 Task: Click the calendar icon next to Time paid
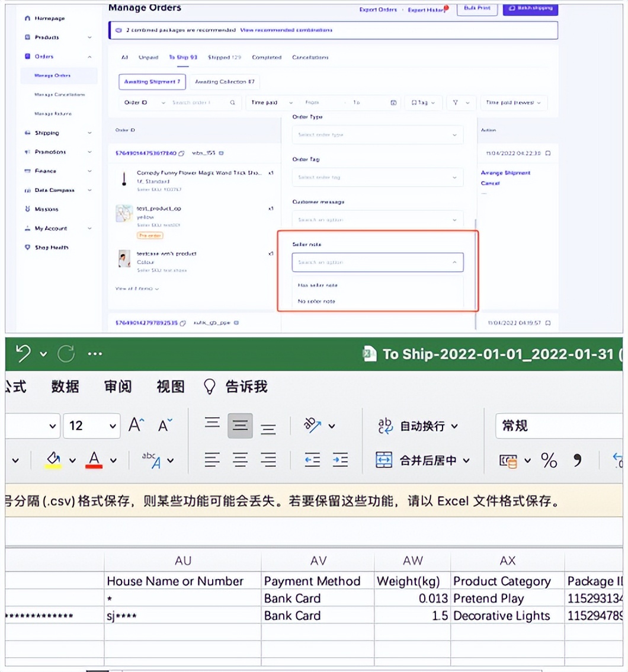coord(393,102)
